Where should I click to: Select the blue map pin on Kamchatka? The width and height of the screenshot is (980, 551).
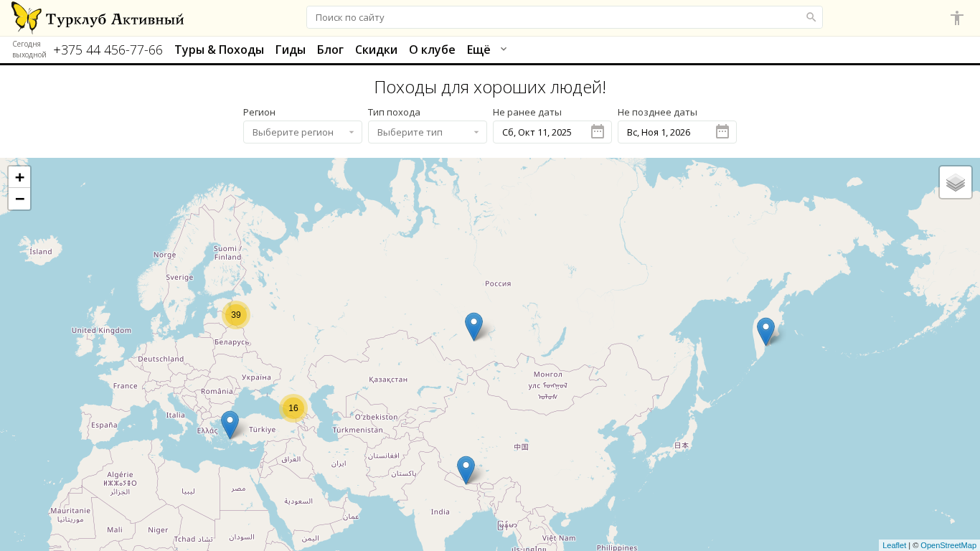766,331
